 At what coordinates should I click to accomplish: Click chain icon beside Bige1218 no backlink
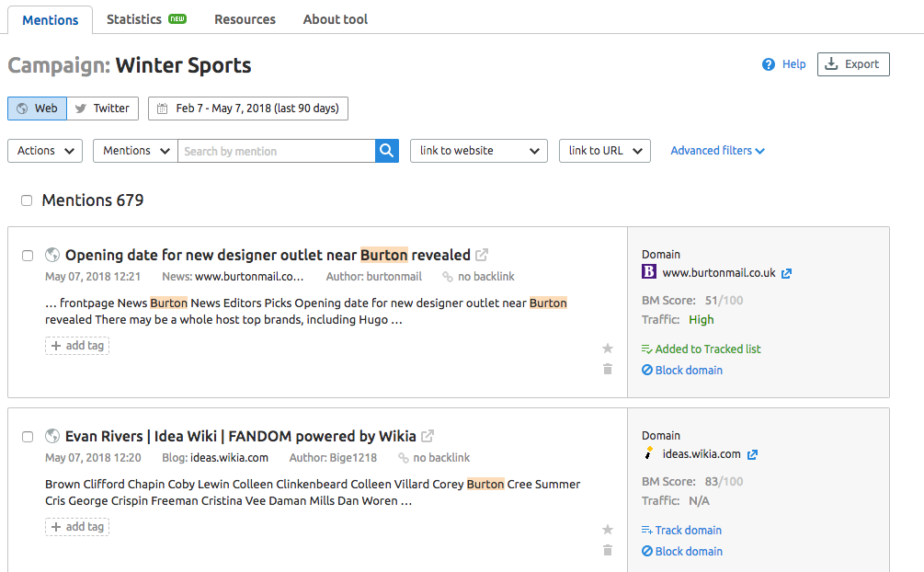[x=403, y=458]
